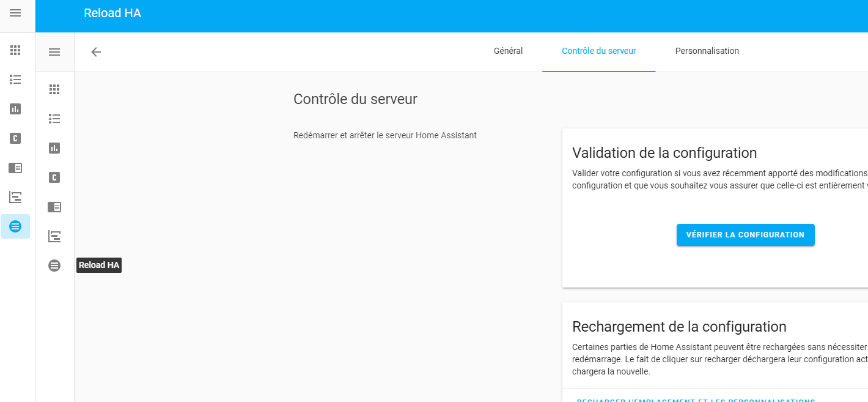Open the file-tree panel icon in dark sidebar
Screen dimensions: 868x402
[x=15, y=197]
